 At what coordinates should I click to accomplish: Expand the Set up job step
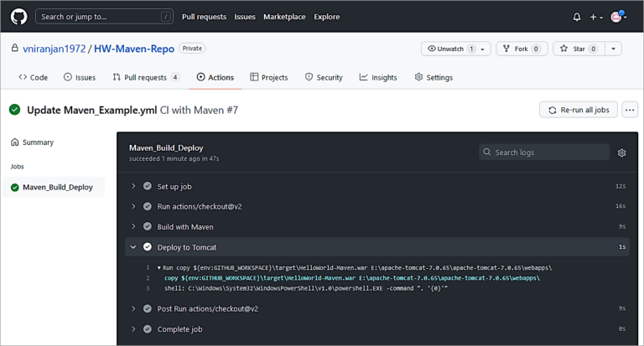coord(174,186)
